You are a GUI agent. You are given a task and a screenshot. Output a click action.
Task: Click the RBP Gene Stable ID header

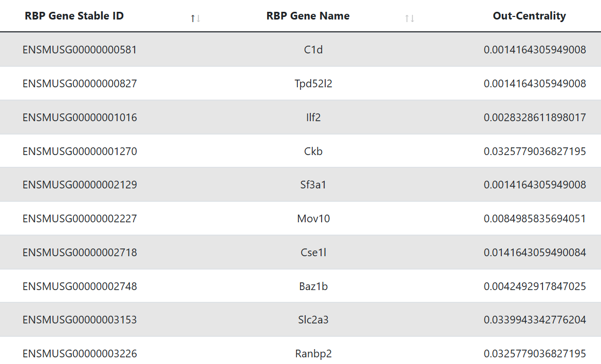click(x=74, y=16)
